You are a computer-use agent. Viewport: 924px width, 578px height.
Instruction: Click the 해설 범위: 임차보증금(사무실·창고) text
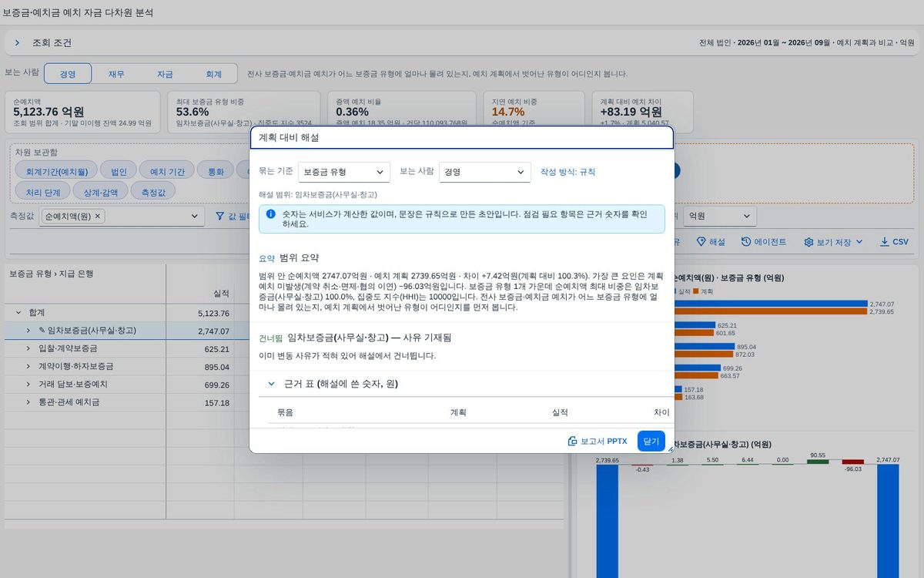click(x=318, y=195)
